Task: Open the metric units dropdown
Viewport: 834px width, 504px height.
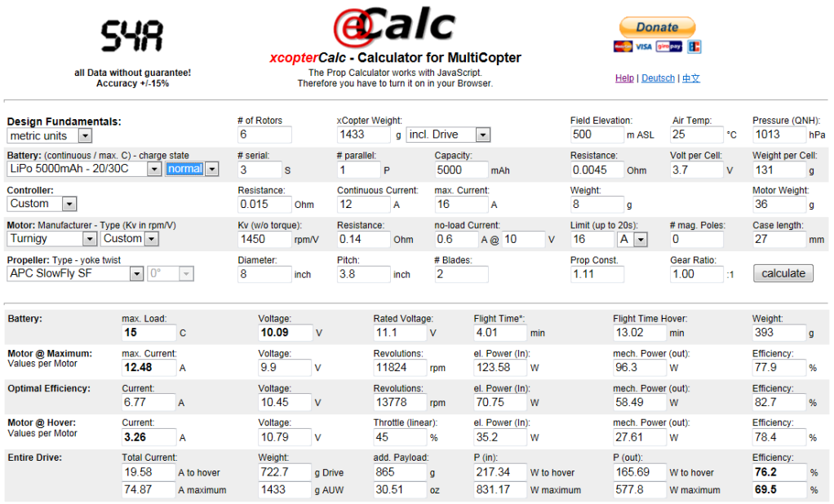Action: pyautogui.click(x=50, y=135)
